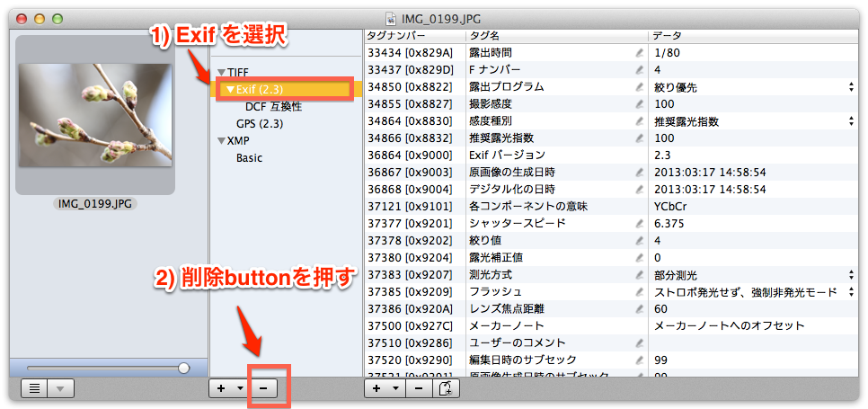Collapse the XMP disclosure triangle
The image size is (868, 409).
[x=221, y=141]
